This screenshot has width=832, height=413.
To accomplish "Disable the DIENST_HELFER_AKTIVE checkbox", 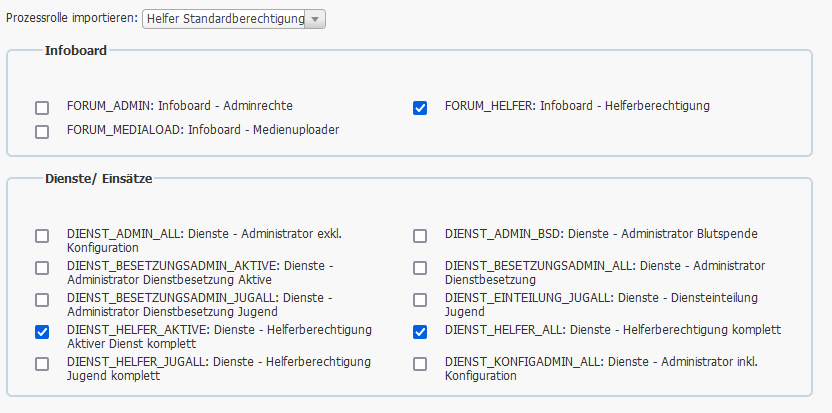I will coord(42,332).
